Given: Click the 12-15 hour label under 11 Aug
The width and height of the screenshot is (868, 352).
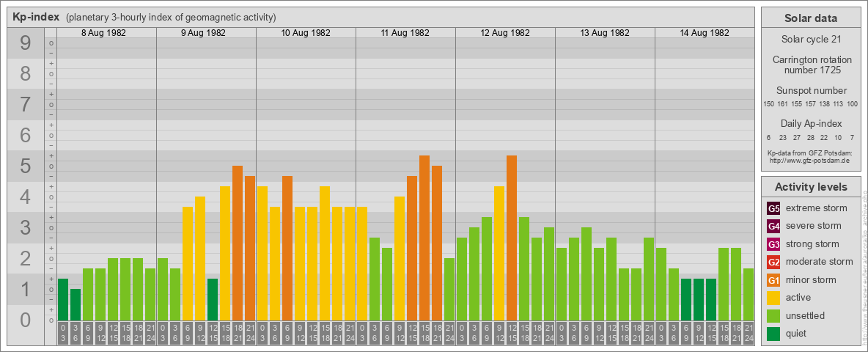Looking at the screenshot, I should pos(412,333).
